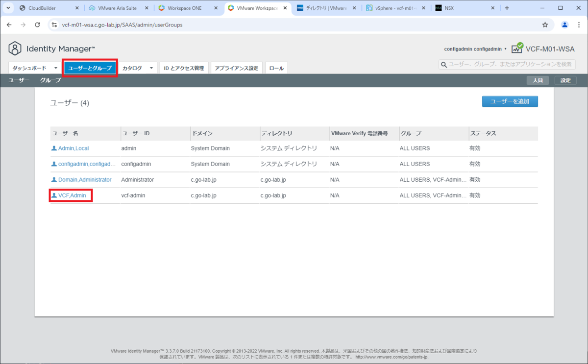Click the search magnifier icon
The height and width of the screenshot is (364, 588).
(x=443, y=65)
